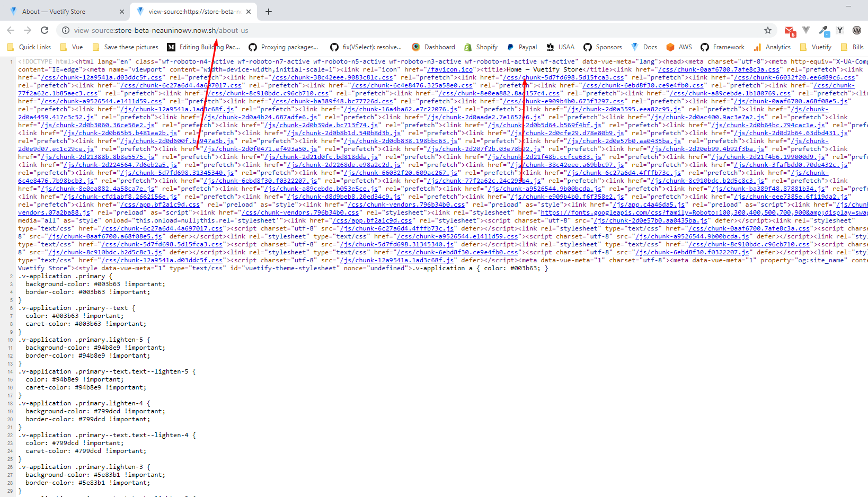868x497 pixels.
Task: Open the fonts.googleapis.com Roboto stylesheet link
Action: 704,212
